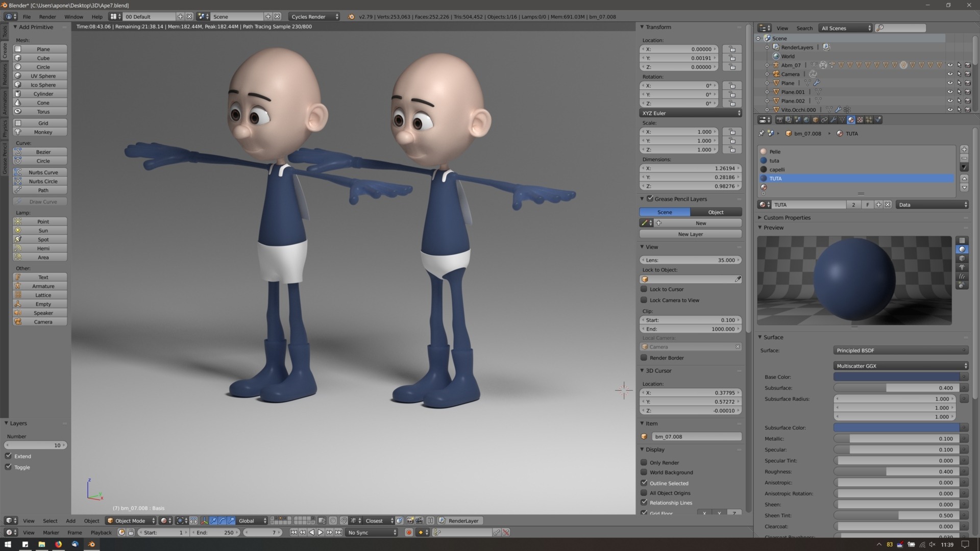Toggle the 3D manipulator axis icon
The height and width of the screenshot is (551, 980).
204,520
